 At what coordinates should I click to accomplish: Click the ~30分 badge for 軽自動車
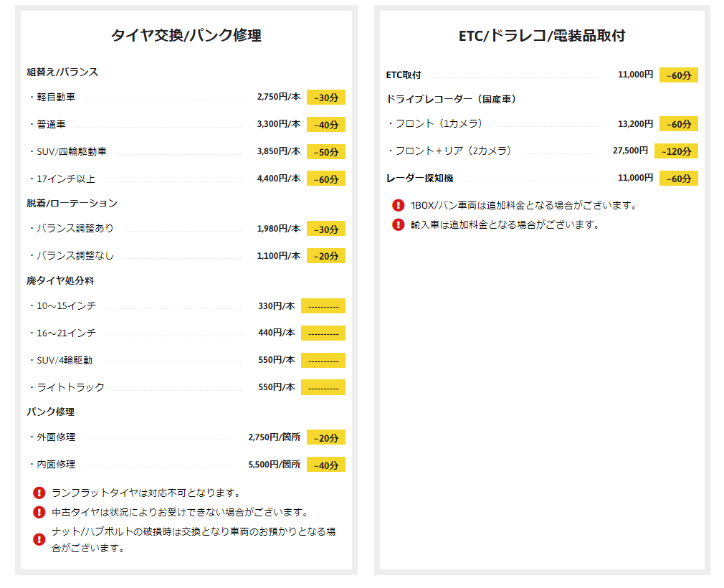click(326, 98)
